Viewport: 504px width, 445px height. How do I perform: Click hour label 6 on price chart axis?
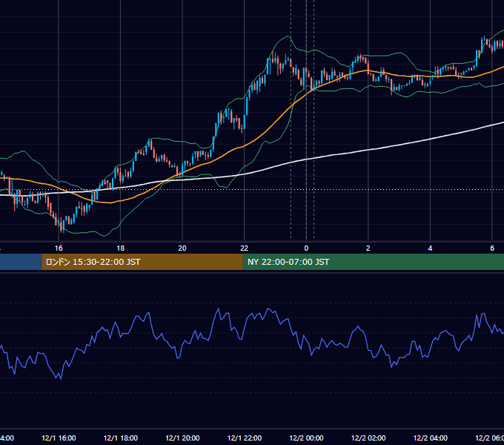tap(492, 248)
